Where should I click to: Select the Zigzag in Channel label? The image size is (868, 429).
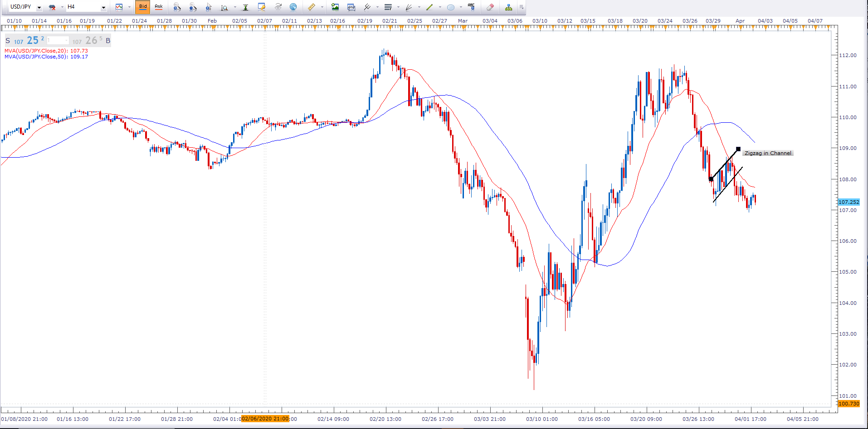pos(767,153)
